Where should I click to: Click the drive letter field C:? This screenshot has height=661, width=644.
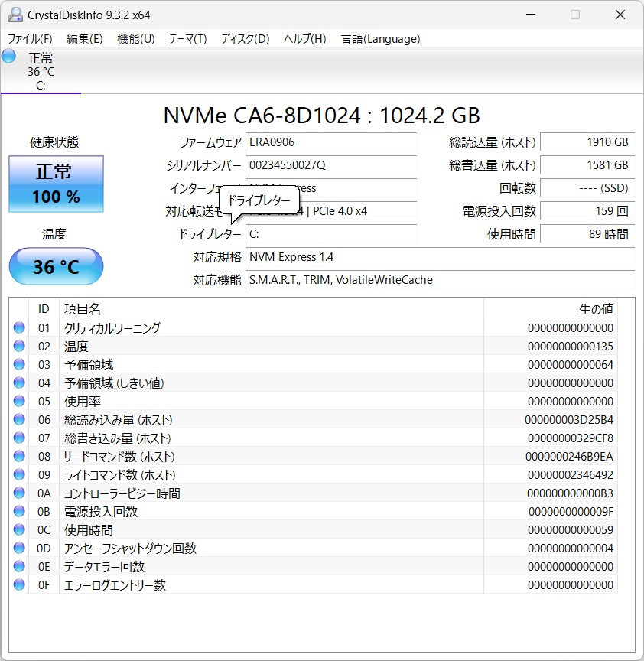pyautogui.click(x=331, y=234)
